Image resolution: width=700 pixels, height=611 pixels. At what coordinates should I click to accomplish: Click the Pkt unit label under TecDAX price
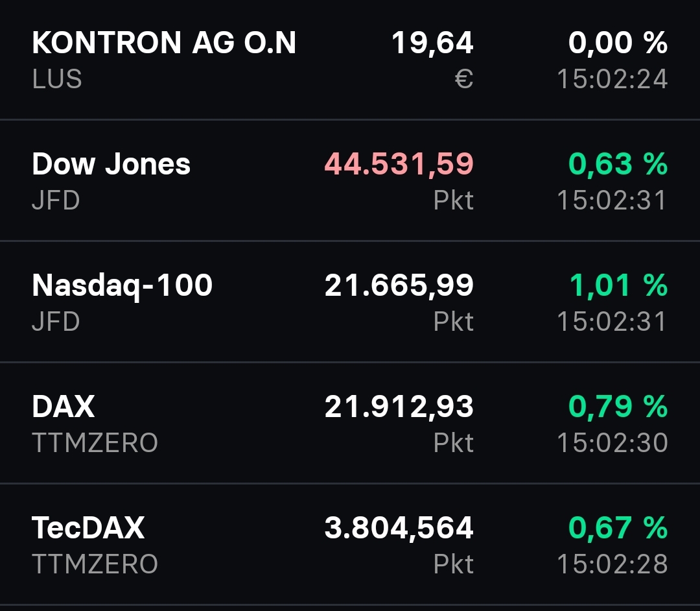pyautogui.click(x=455, y=563)
